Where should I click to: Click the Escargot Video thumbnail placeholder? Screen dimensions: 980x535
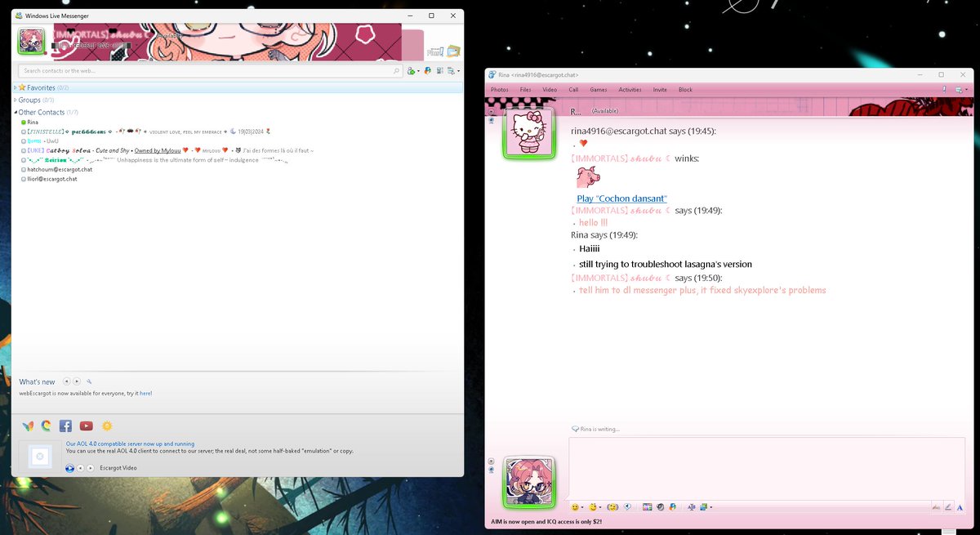[x=39, y=457]
